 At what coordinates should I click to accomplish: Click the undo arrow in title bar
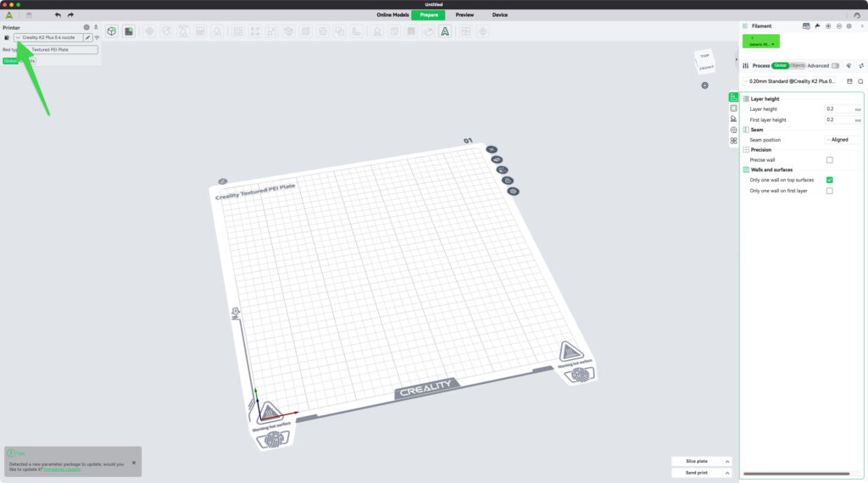[x=58, y=15]
